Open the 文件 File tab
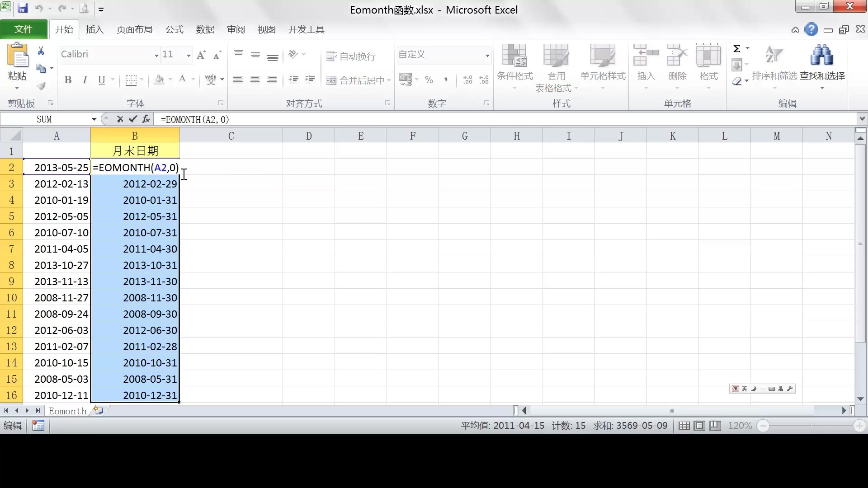 tap(24, 29)
